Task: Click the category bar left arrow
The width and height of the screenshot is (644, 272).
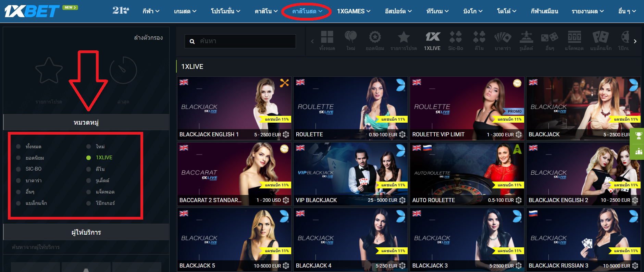Action: (x=312, y=41)
